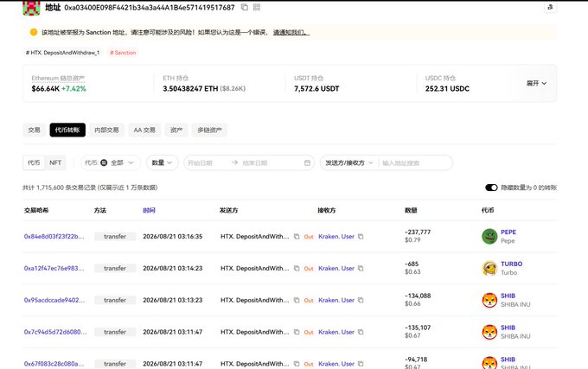The image size is (588, 369).
Task: Switch to the 内部交易 tab
Action: 106,130
